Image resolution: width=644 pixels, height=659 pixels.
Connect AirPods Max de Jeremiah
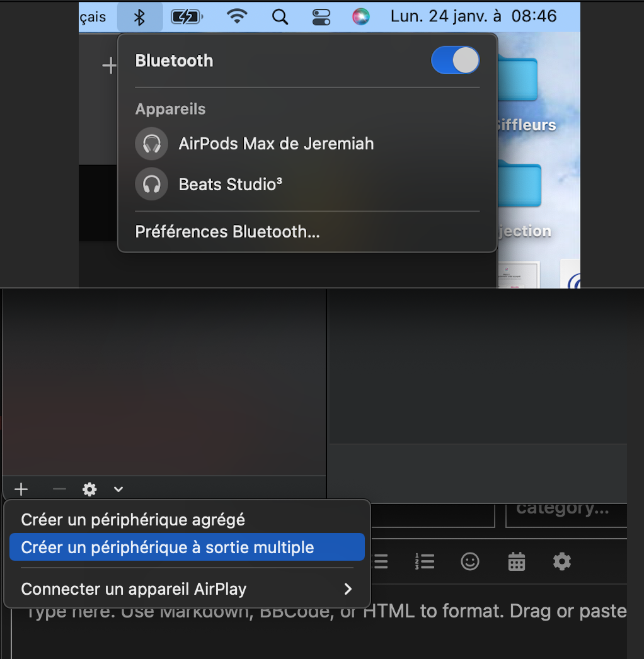pyautogui.click(x=308, y=144)
